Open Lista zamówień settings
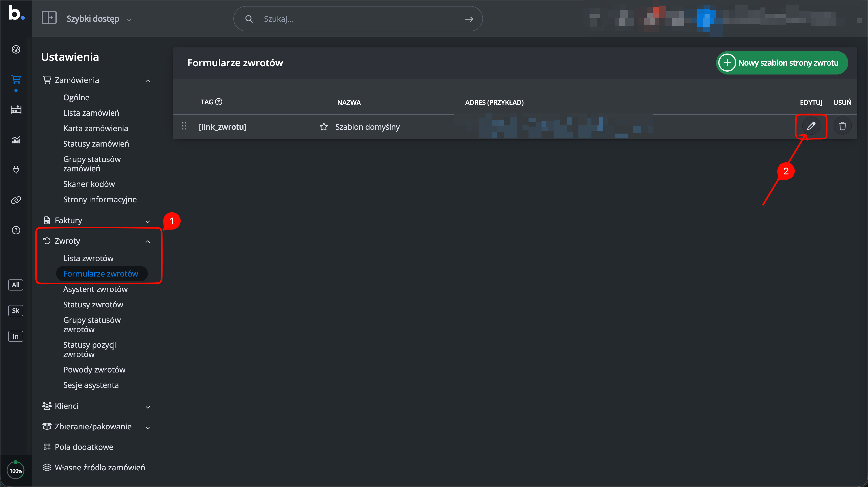Viewport: 868px width, 487px height. (x=91, y=113)
